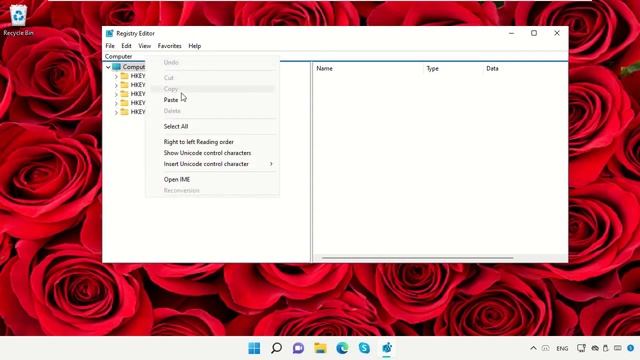The height and width of the screenshot is (360, 640).
Task: Select the Computer tree item label
Action: (134, 67)
